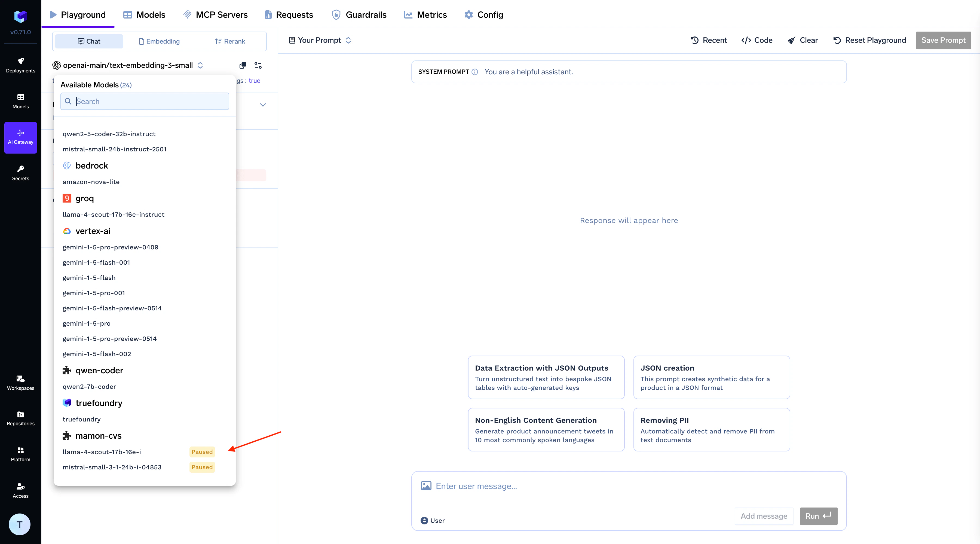Click the image attachment icon in the message box

coord(426,485)
